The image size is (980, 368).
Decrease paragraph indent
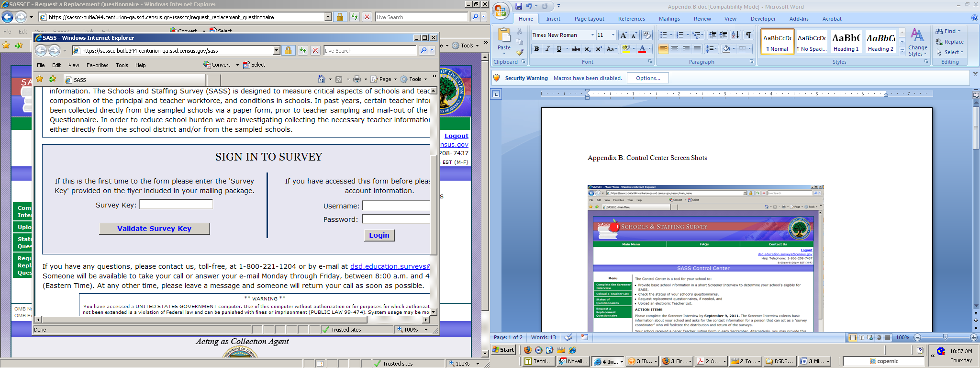pos(713,35)
